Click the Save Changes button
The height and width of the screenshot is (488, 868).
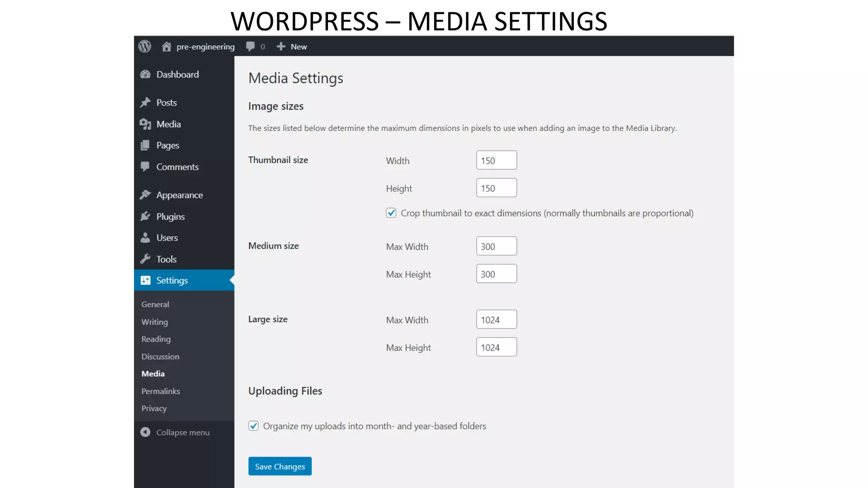pos(280,466)
